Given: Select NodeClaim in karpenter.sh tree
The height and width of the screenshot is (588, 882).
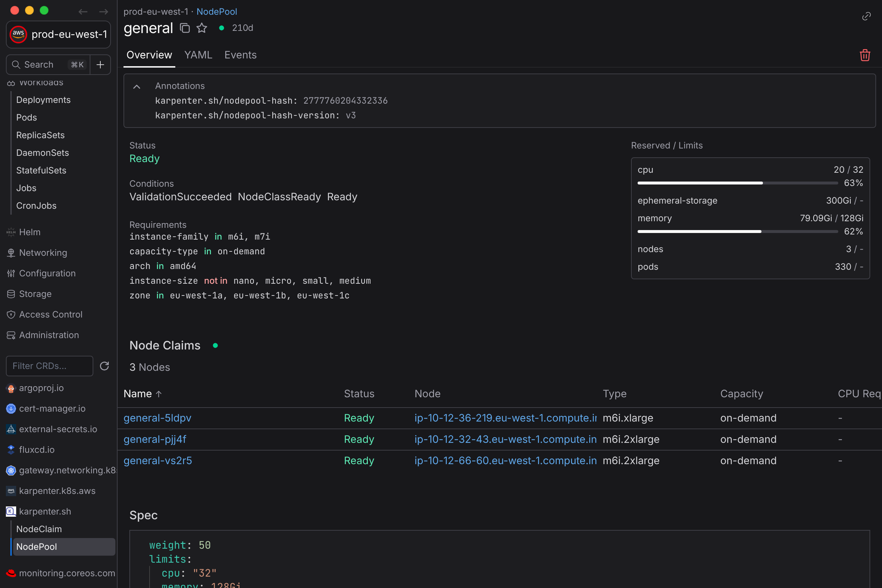Looking at the screenshot, I should 39,529.
